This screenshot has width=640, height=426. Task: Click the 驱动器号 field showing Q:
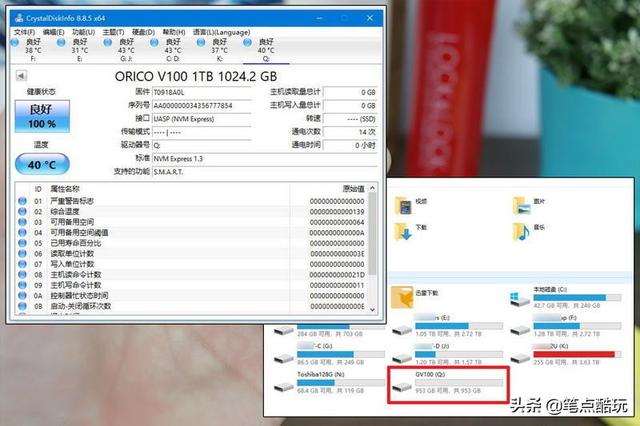202,145
